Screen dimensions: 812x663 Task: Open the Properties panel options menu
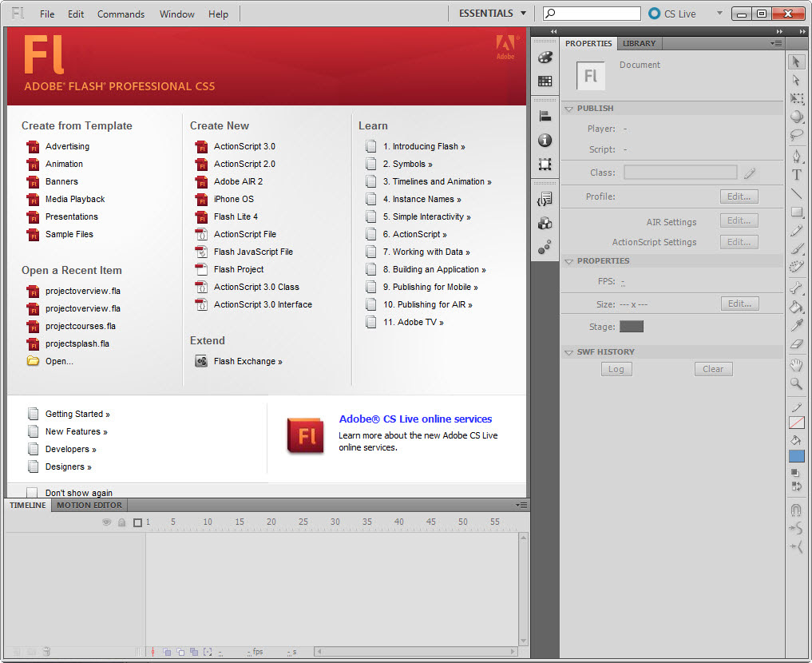pyautogui.click(x=776, y=43)
